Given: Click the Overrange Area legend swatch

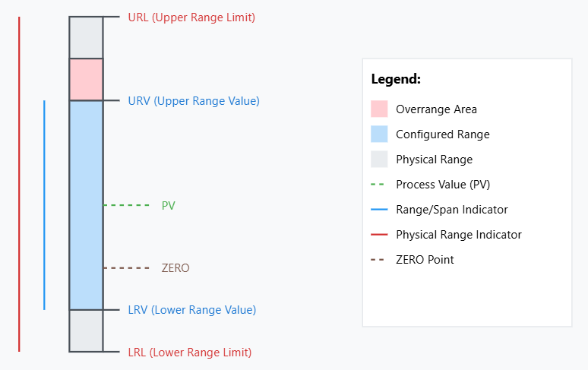Looking at the screenshot, I should (x=379, y=109).
